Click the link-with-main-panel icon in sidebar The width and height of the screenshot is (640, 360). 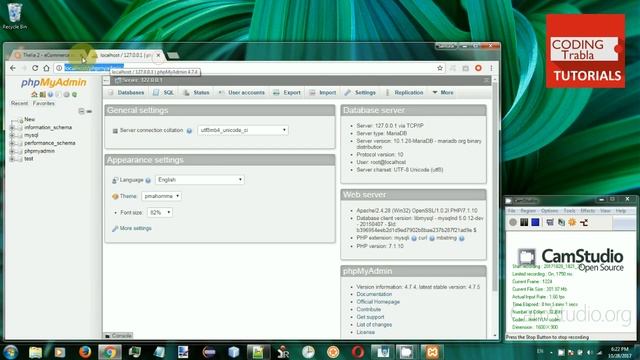[89, 111]
